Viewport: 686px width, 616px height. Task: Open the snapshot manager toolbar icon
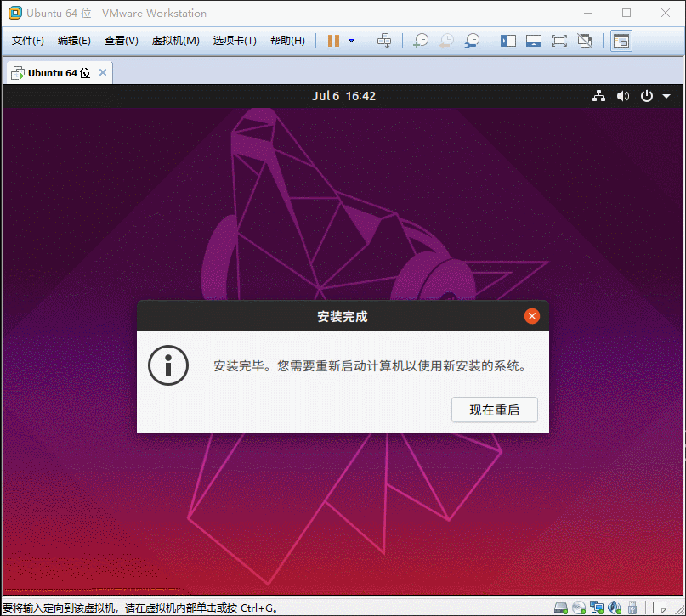(472, 41)
